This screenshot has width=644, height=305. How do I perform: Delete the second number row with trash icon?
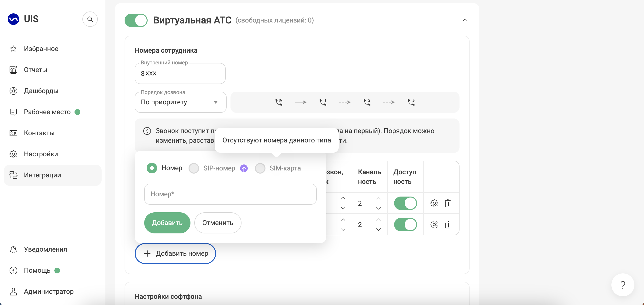click(448, 224)
